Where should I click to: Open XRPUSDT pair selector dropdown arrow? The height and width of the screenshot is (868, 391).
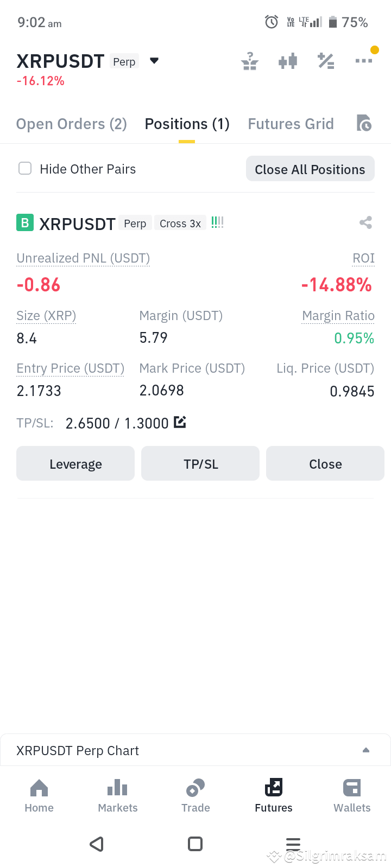[154, 61]
